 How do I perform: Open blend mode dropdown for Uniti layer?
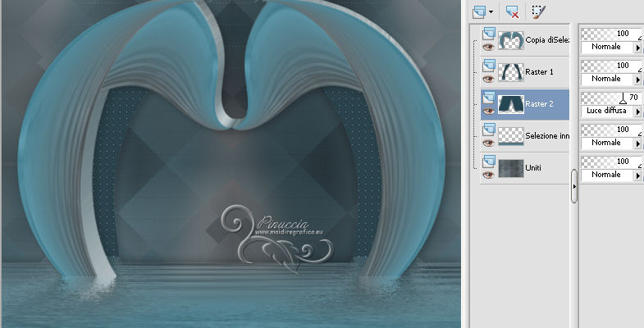tap(637, 175)
